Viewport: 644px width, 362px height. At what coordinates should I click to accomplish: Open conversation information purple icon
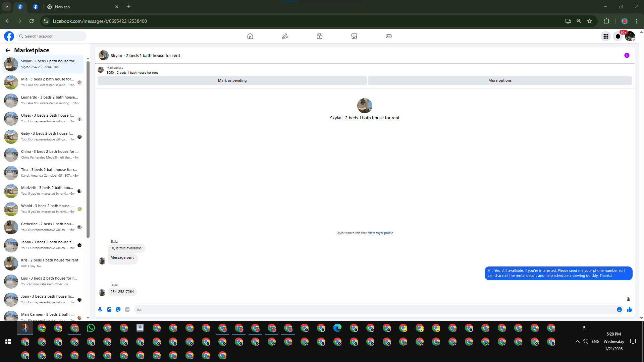coord(627,56)
